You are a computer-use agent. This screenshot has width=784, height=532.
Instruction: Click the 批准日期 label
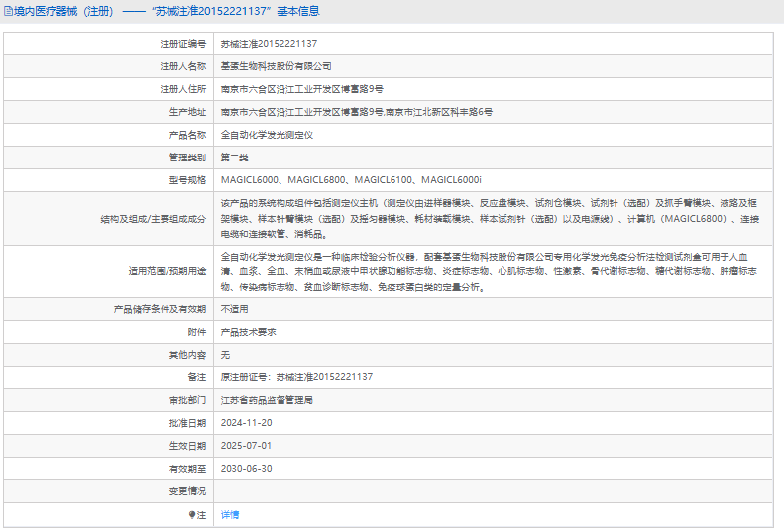click(x=187, y=423)
